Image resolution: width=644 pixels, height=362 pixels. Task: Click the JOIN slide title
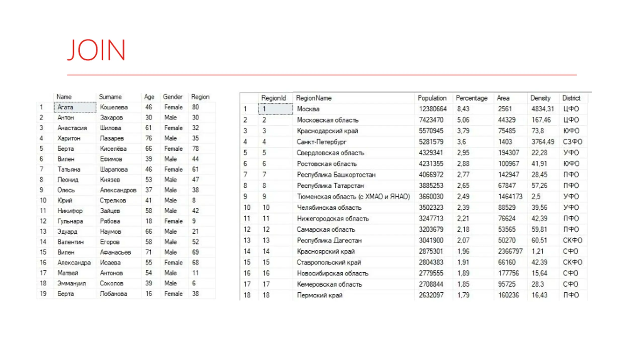pos(96,50)
